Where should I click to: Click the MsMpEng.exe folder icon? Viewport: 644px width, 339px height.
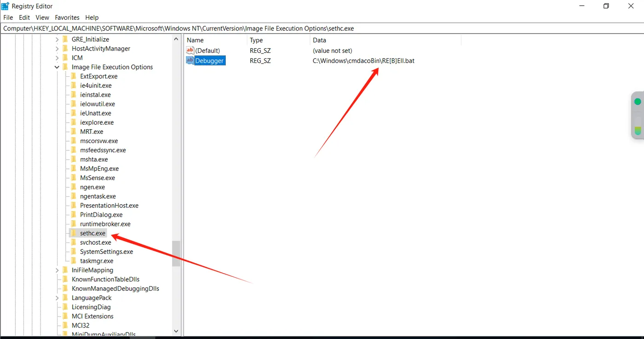[x=74, y=168]
